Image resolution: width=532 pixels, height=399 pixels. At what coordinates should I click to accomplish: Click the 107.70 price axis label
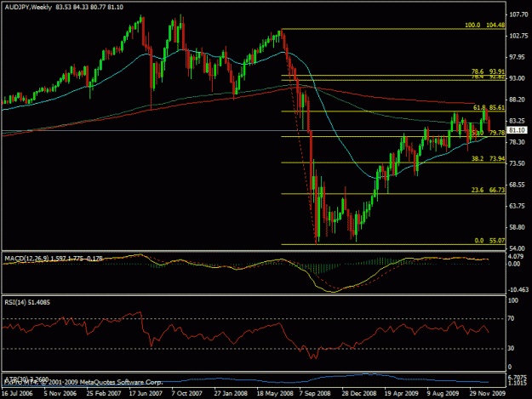(x=518, y=14)
